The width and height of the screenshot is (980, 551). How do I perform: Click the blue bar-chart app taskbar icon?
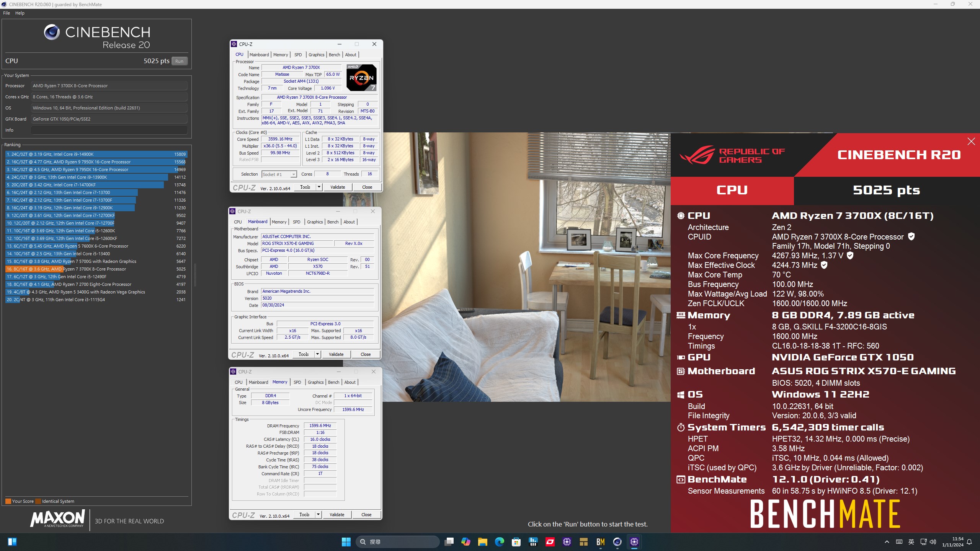(533, 542)
